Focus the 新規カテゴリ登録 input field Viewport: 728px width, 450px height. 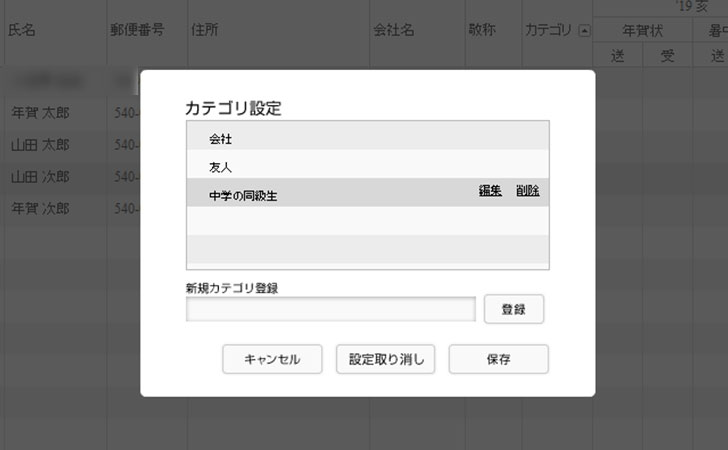click(x=331, y=309)
